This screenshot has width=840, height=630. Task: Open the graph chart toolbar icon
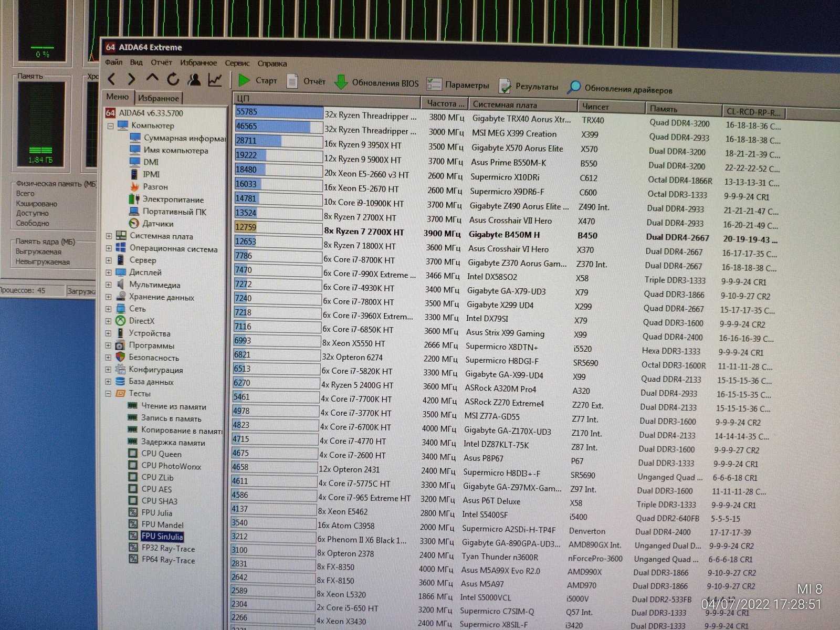coord(215,80)
